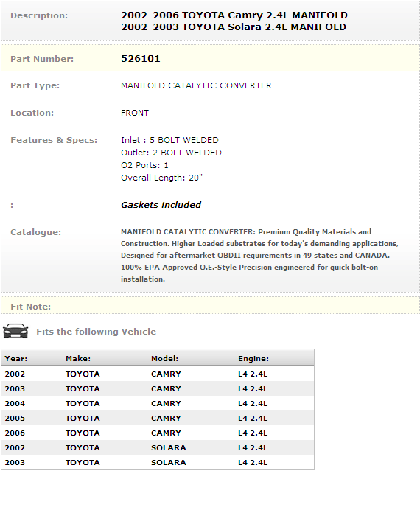
Task: Click the Model column header
Action: 165,359
